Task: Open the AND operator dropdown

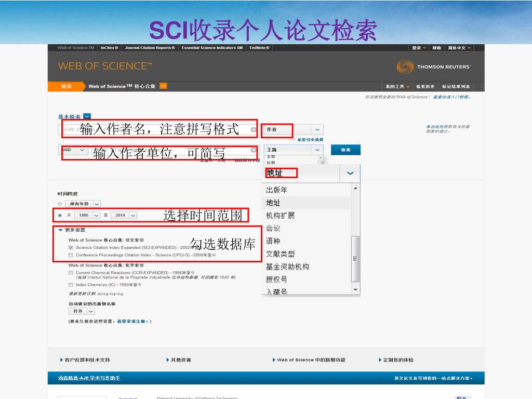Action: click(x=82, y=150)
